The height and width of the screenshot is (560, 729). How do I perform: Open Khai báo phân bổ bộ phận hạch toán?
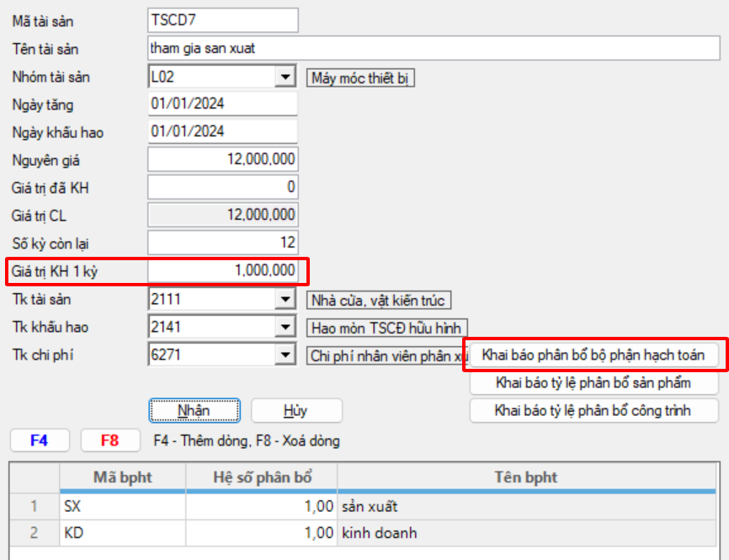[593, 355]
